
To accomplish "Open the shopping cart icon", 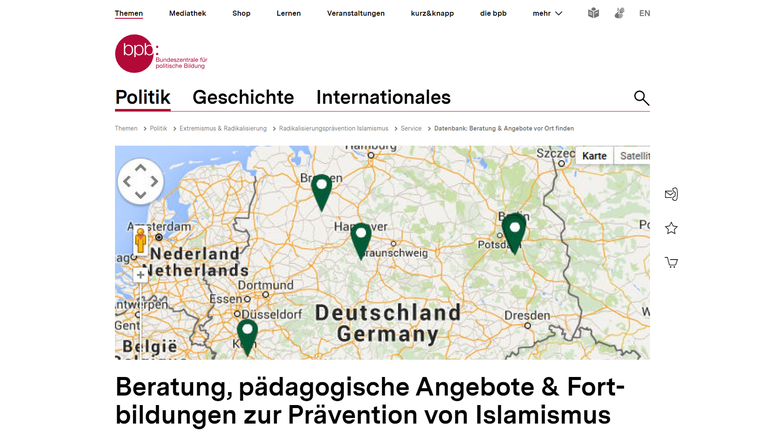I will (x=671, y=263).
